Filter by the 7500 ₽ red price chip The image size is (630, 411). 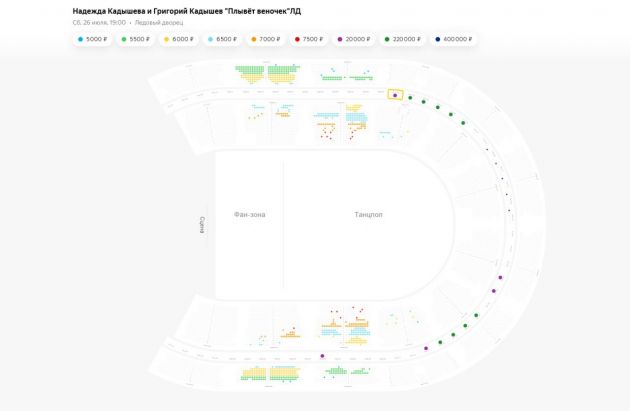click(x=308, y=39)
